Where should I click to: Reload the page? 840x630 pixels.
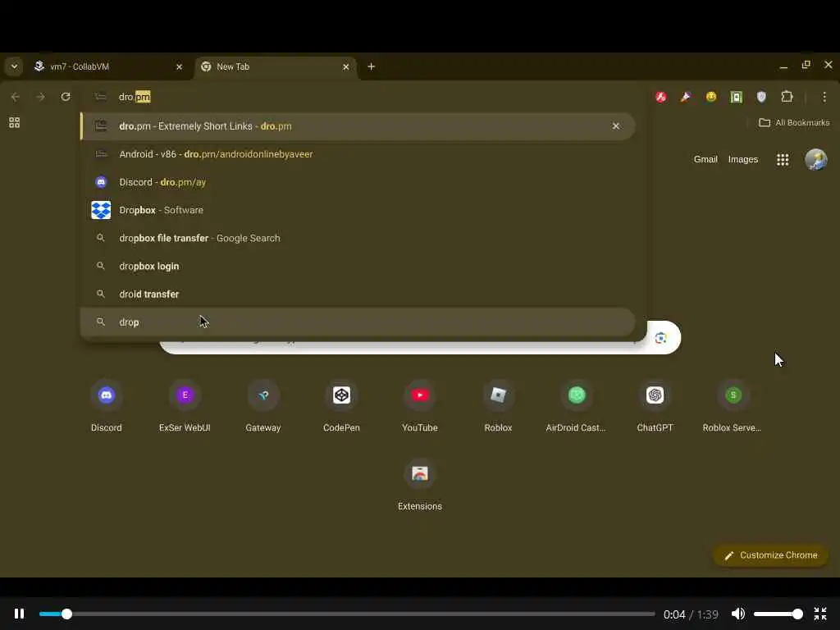coord(66,97)
